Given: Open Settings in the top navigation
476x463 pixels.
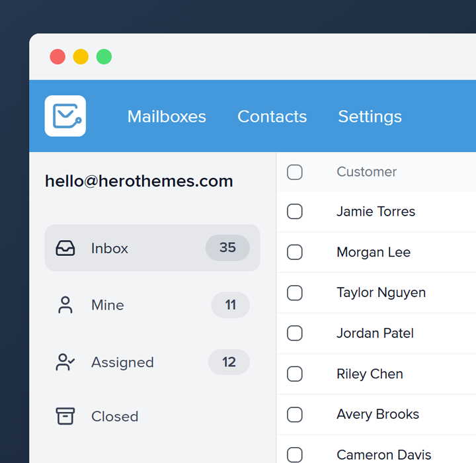Looking at the screenshot, I should coord(370,116).
